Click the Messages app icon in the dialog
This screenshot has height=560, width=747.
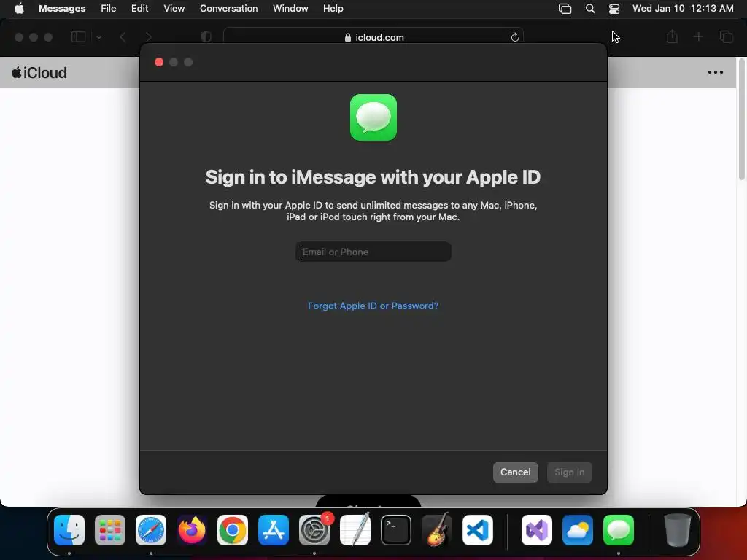click(373, 117)
